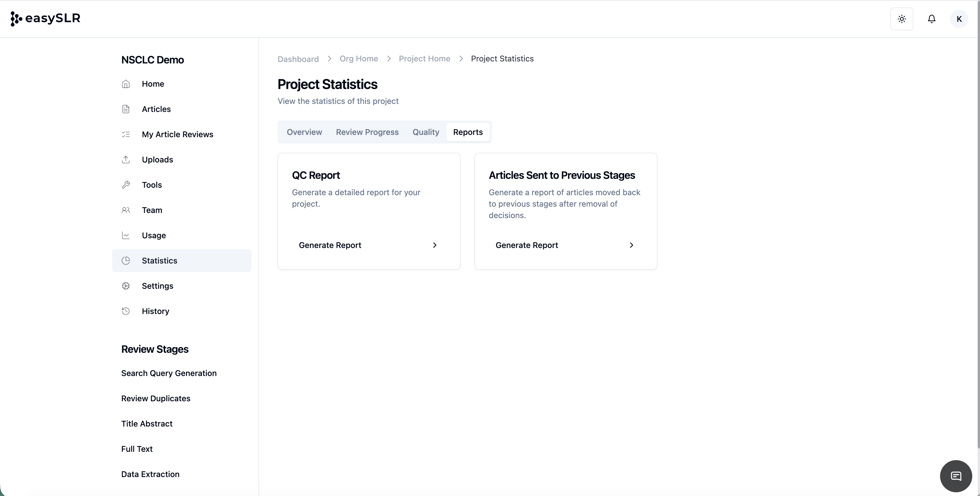Toggle the light/dark theme sun icon
980x496 pixels.
[902, 19]
